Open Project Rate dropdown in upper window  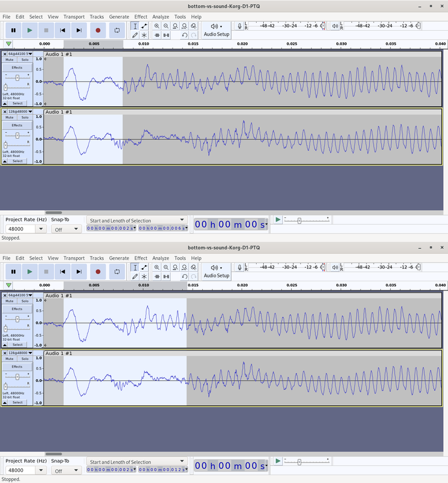pos(40,229)
